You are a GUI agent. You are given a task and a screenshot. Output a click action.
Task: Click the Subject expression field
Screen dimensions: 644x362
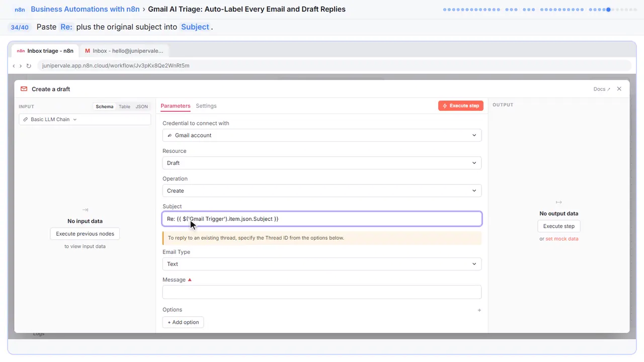coord(322,219)
